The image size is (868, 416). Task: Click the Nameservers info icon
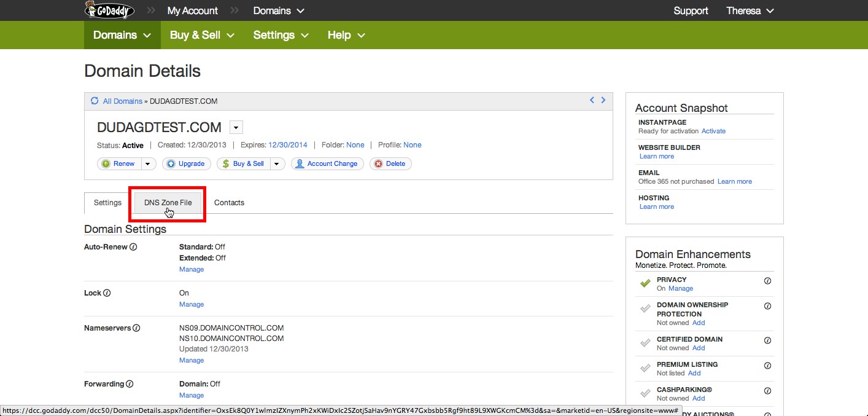tap(136, 328)
